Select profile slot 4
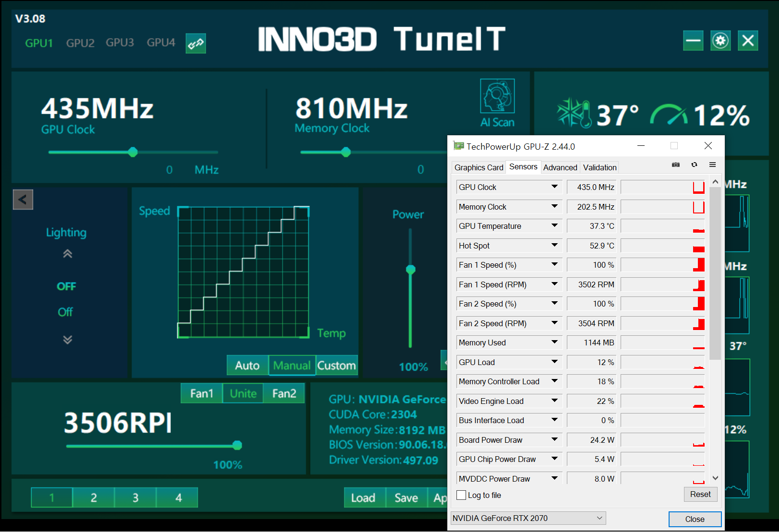 tap(177, 497)
